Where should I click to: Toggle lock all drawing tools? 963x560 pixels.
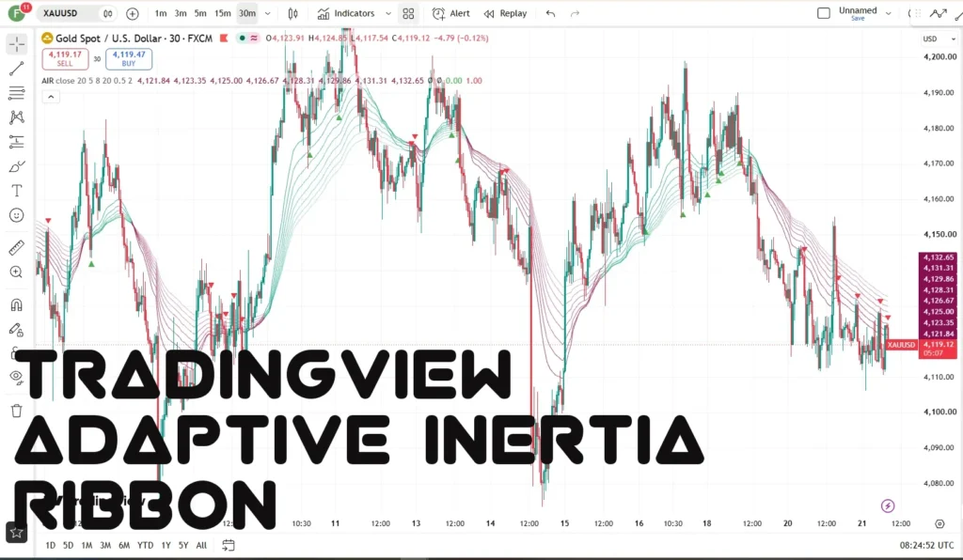tap(17, 330)
